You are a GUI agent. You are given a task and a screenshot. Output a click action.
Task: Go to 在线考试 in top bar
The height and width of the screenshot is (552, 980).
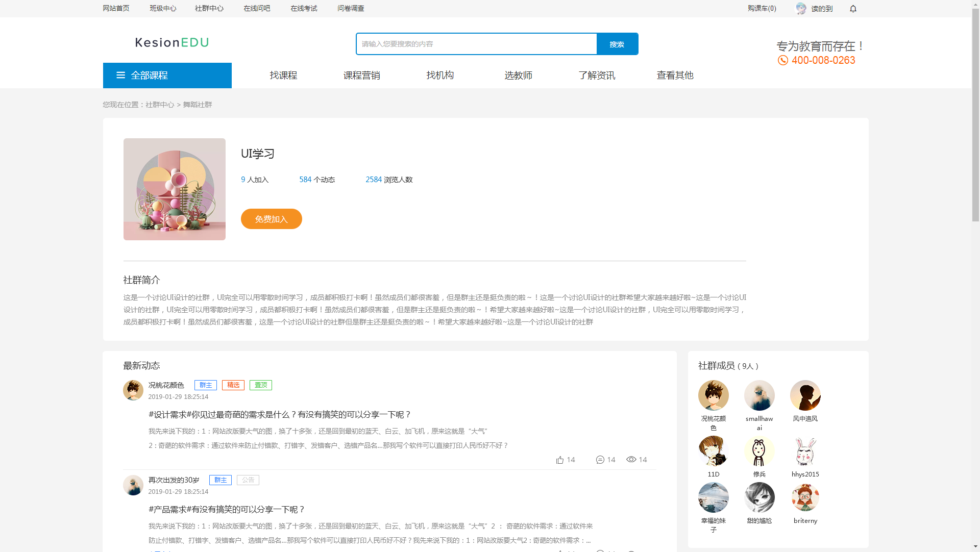point(304,9)
